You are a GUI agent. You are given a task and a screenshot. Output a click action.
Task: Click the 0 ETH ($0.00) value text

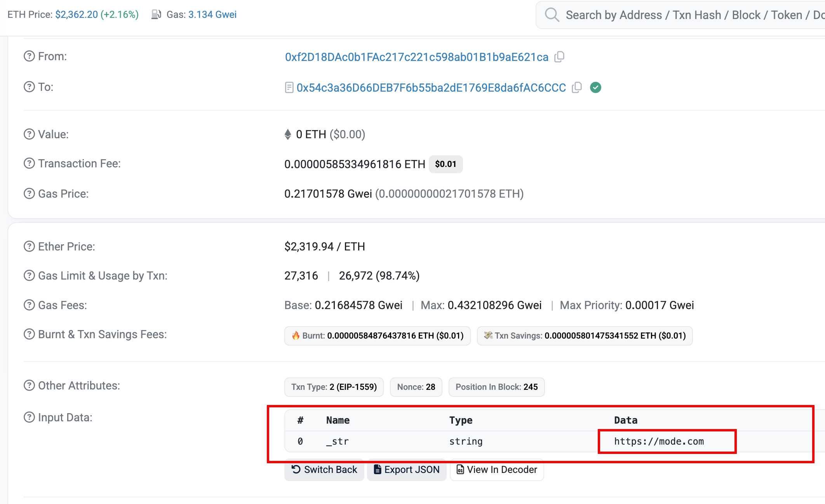(331, 134)
